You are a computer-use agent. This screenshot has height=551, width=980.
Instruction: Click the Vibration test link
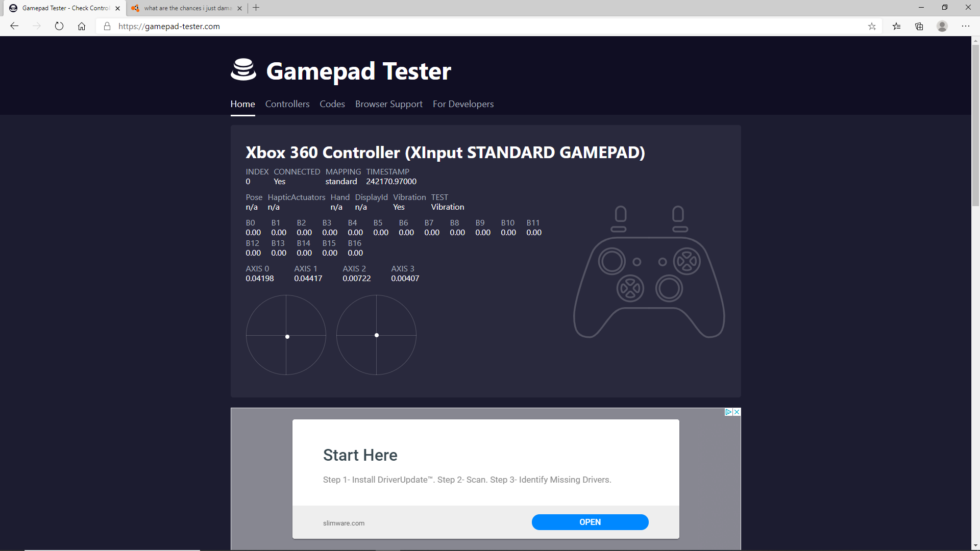[448, 207]
